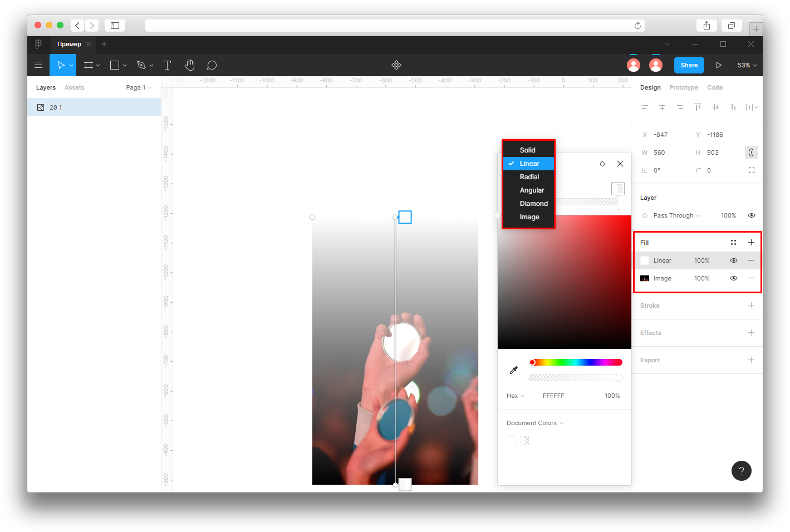790x532 pixels.
Task: Select the Comment tool
Action: click(212, 65)
